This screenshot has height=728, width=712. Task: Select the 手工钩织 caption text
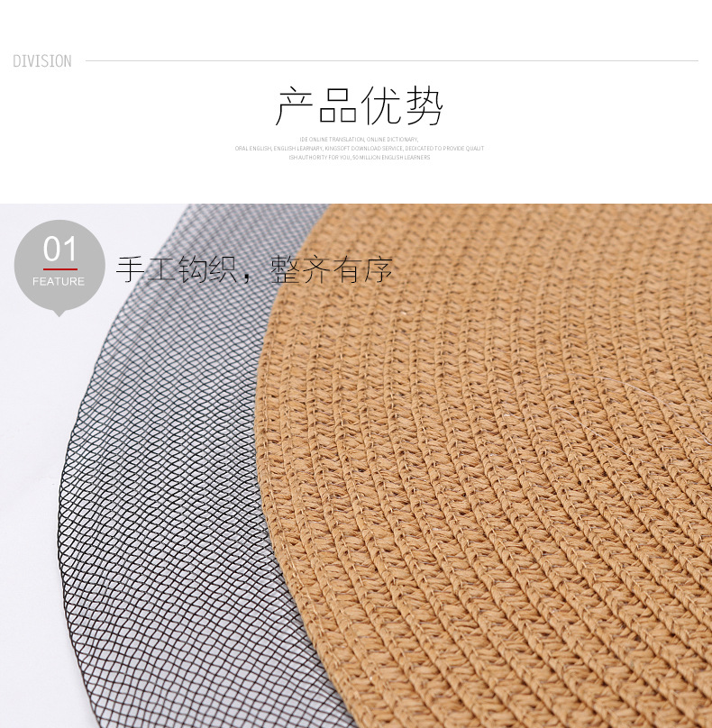(x=177, y=269)
